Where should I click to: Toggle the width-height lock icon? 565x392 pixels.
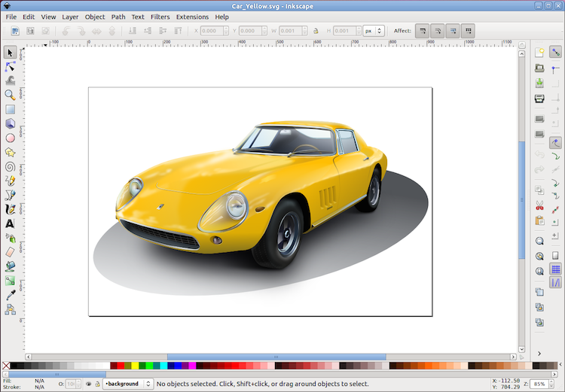click(316, 31)
